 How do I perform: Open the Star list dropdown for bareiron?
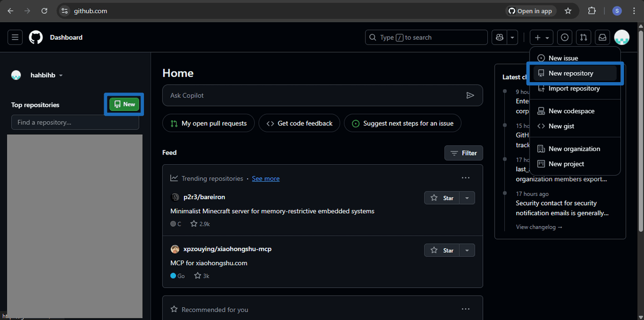coord(466,198)
